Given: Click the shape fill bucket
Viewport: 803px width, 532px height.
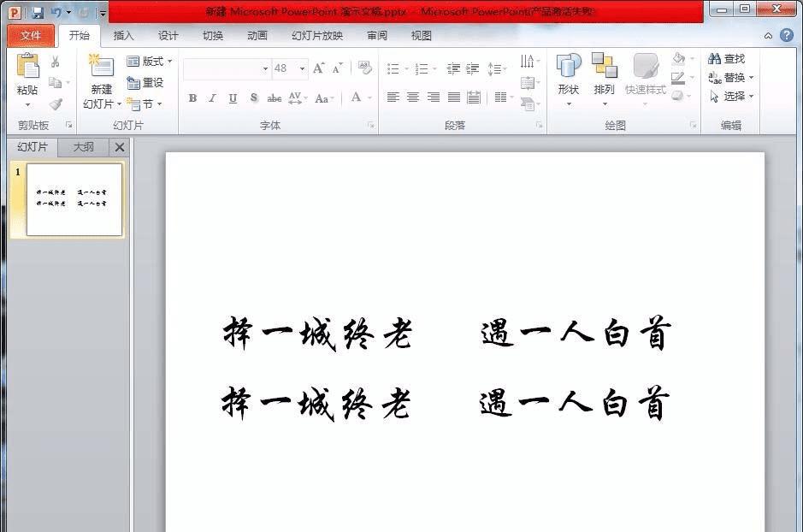Looking at the screenshot, I should (x=679, y=58).
